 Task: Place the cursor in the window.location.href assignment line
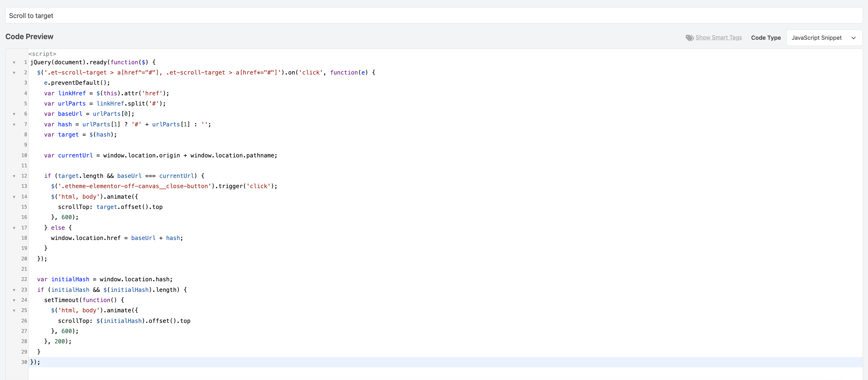[x=117, y=238]
